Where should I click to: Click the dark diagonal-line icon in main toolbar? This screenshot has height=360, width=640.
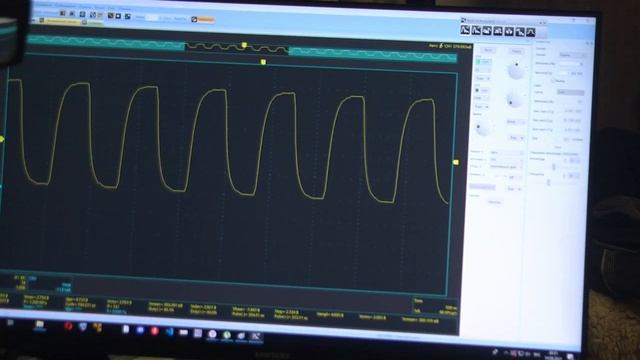[x=110, y=16]
